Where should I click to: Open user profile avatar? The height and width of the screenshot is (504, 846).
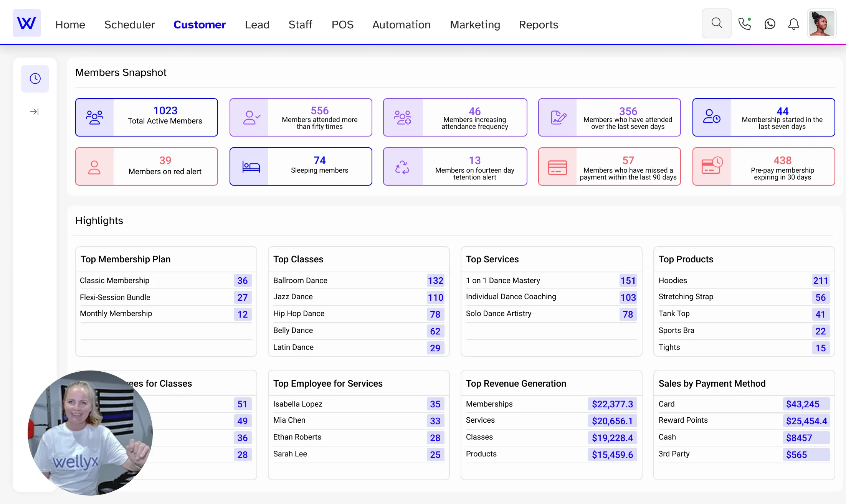tap(821, 24)
